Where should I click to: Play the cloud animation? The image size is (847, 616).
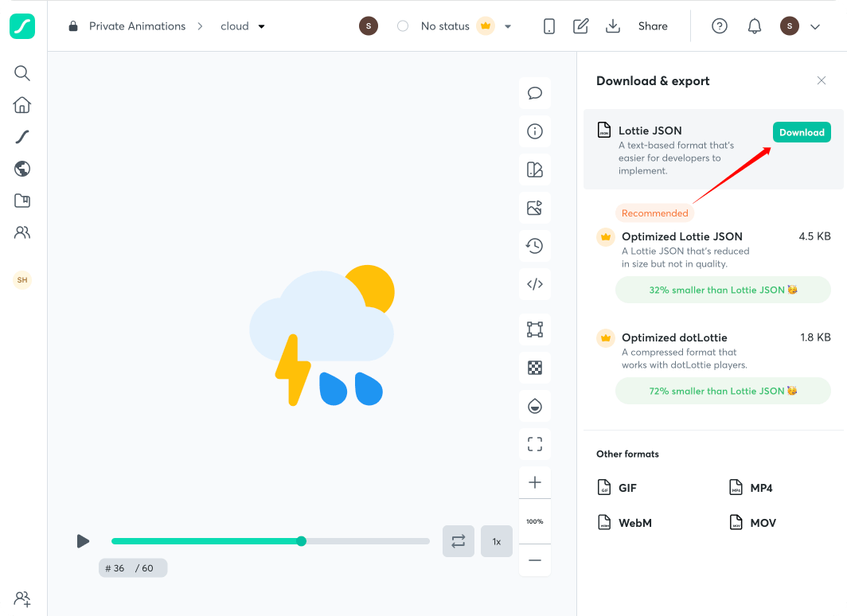coord(83,541)
